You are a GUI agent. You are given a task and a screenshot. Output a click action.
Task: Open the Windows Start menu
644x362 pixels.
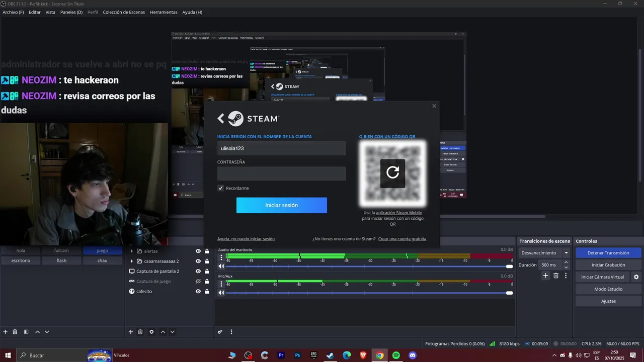point(8,355)
